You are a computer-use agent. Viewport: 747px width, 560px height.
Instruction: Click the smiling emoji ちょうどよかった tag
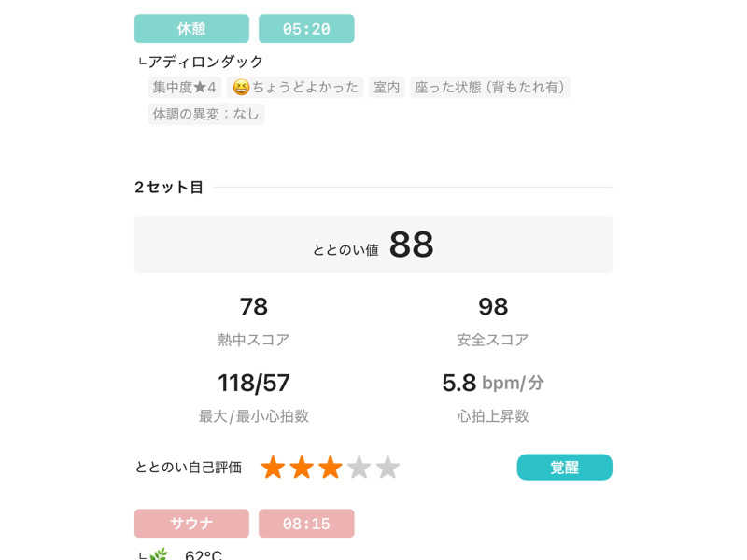pos(295,87)
